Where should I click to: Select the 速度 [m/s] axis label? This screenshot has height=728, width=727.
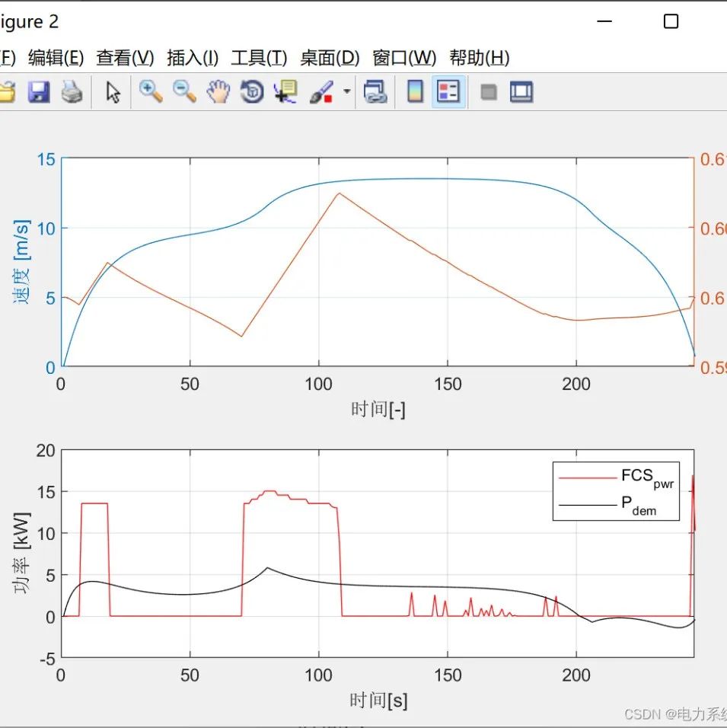pos(21,262)
